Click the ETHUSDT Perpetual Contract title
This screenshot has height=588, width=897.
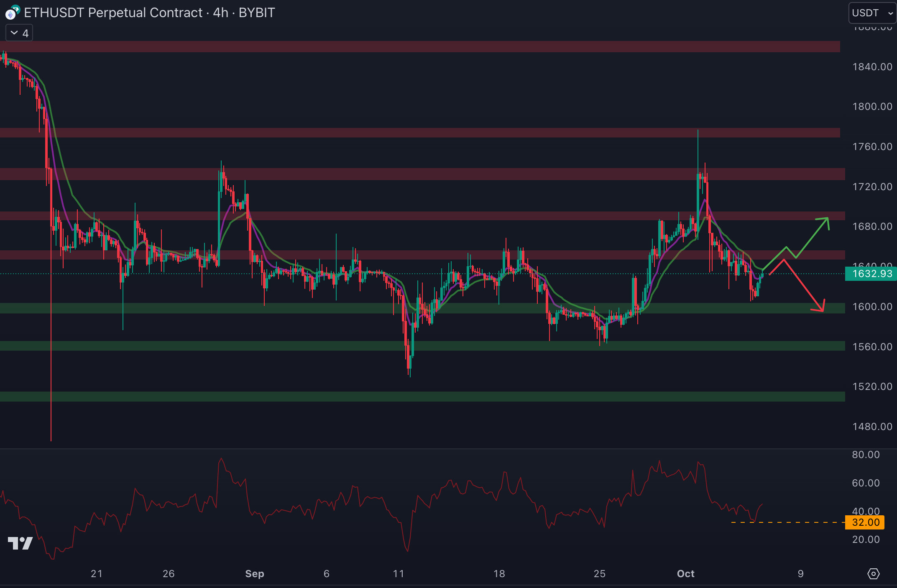point(113,13)
